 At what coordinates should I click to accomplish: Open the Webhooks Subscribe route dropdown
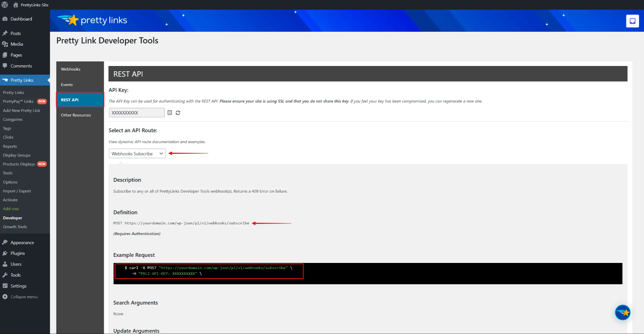[x=137, y=154]
